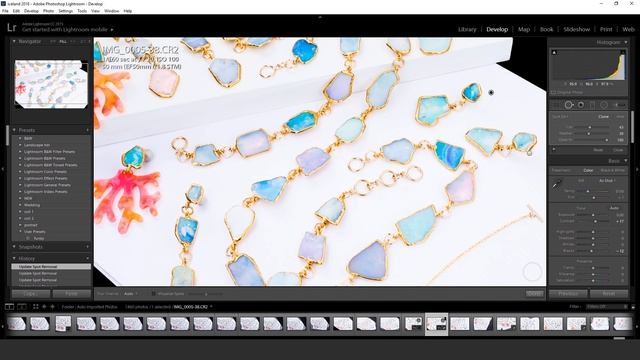Viewport: 640px width, 360px height.
Task: Click the main window display icon
Action: point(9,307)
